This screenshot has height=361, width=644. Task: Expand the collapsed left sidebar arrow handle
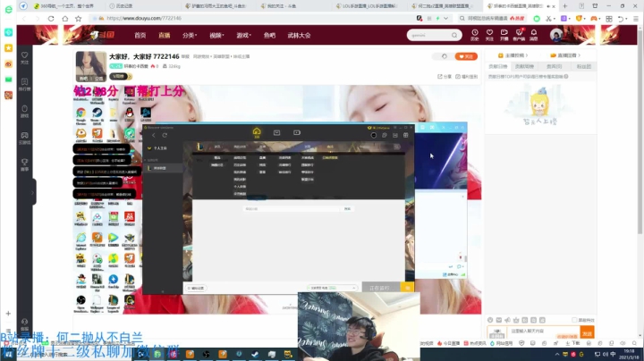tap(33, 192)
